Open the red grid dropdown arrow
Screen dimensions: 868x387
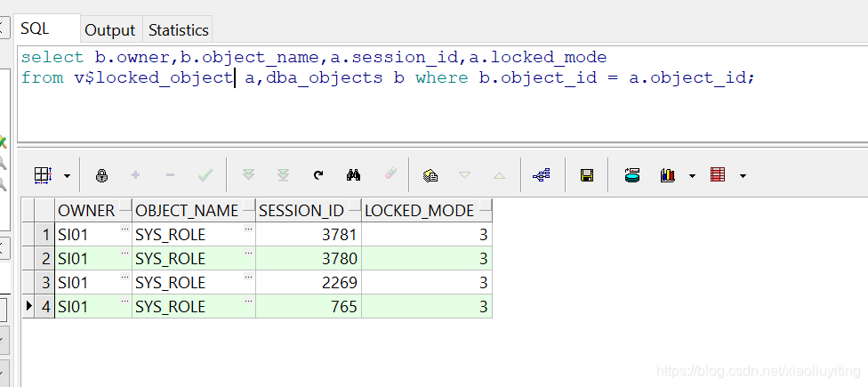pyautogui.click(x=743, y=176)
